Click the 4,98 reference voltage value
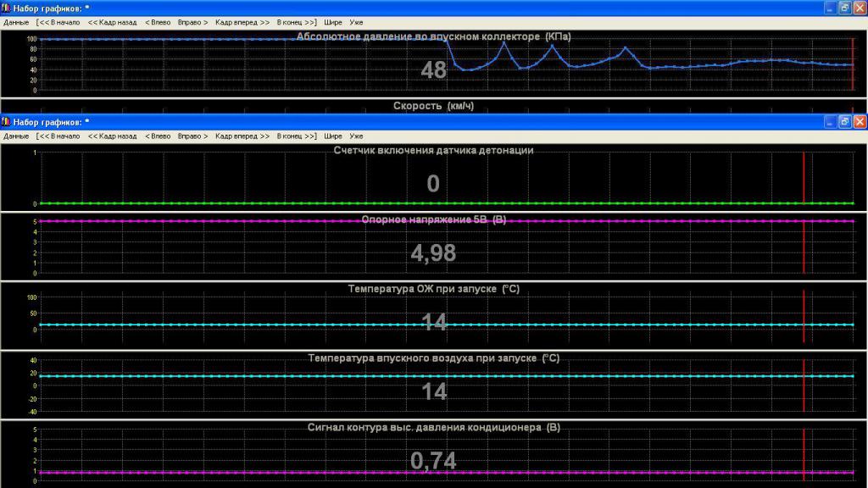The image size is (868, 488). (x=433, y=252)
